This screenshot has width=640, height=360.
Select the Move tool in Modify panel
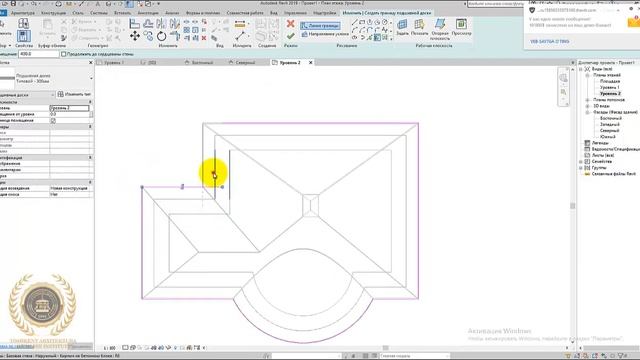(134, 36)
